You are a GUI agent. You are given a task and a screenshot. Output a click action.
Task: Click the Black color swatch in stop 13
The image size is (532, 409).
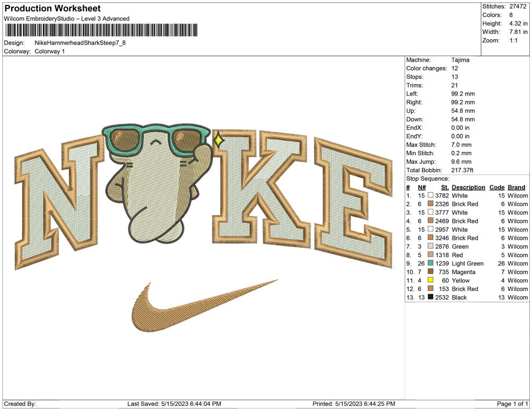(x=430, y=297)
